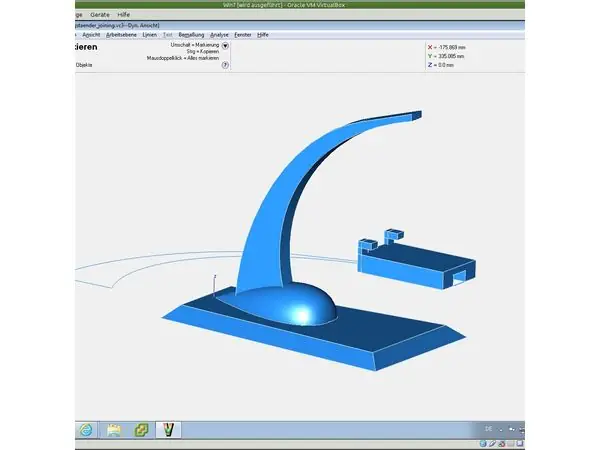Click the 'Strg = Kopieren' hint text
Viewport: 600px width, 450px height.
pyautogui.click(x=203, y=51)
